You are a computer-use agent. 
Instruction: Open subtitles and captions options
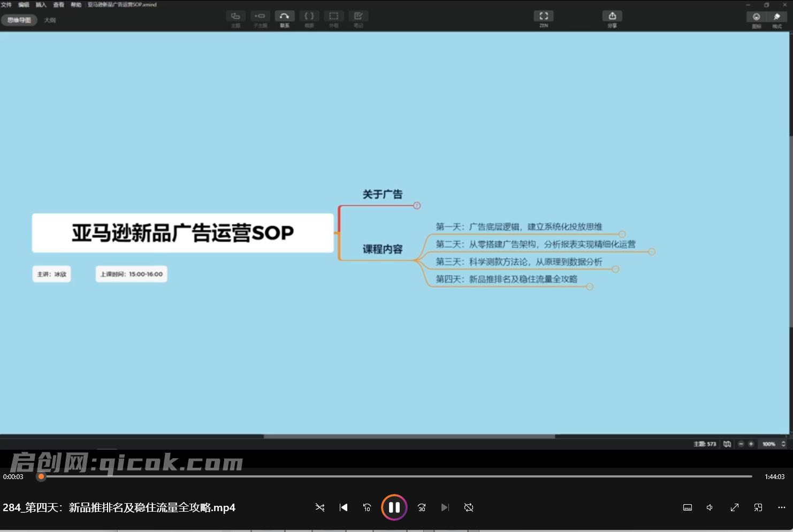click(x=688, y=507)
